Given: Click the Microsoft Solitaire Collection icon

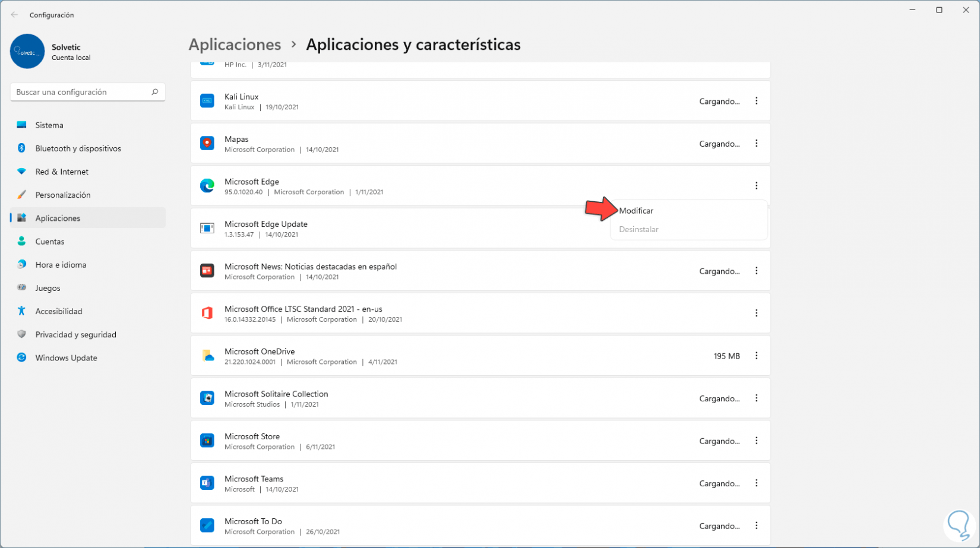Looking at the screenshot, I should [207, 398].
